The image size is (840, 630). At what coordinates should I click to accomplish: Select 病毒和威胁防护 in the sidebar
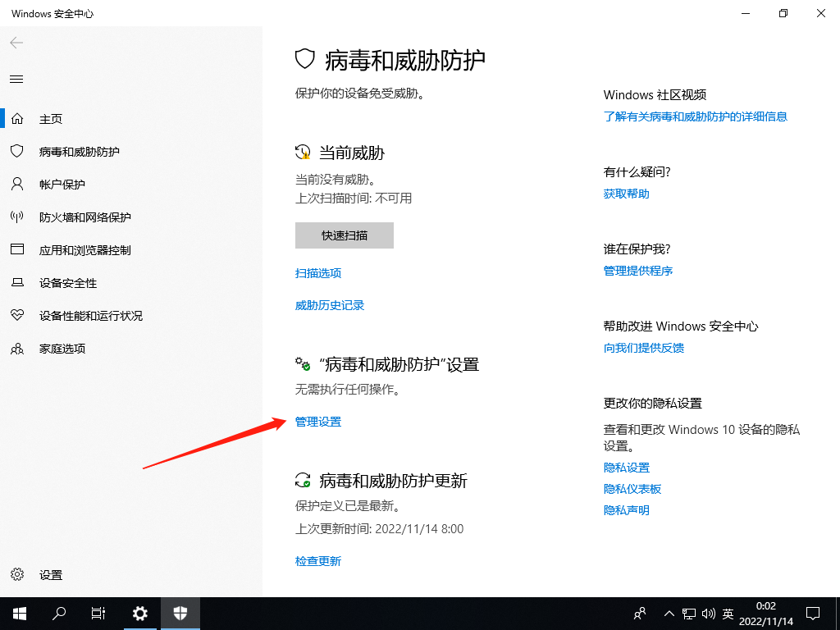coord(80,152)
